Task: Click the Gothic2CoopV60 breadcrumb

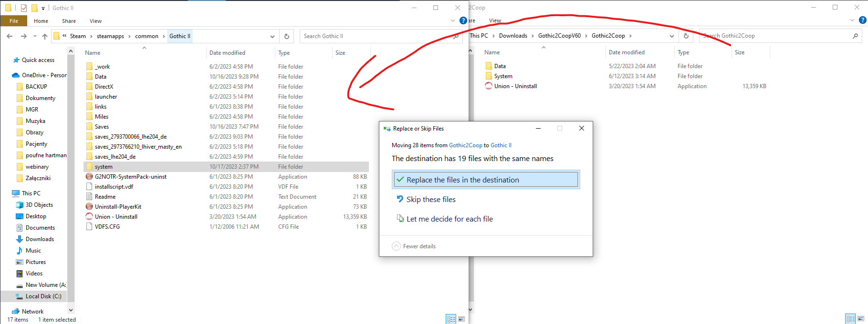Action: click(559, 36)
